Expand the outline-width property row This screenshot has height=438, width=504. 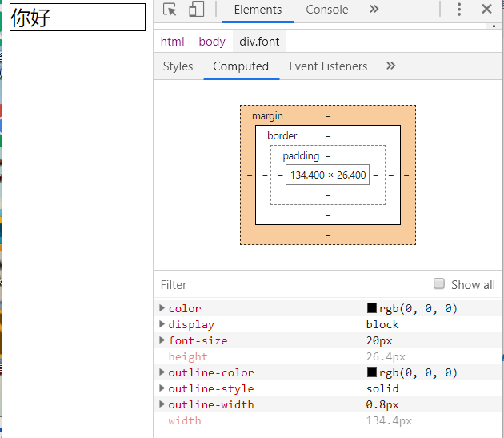coord(162,404)
